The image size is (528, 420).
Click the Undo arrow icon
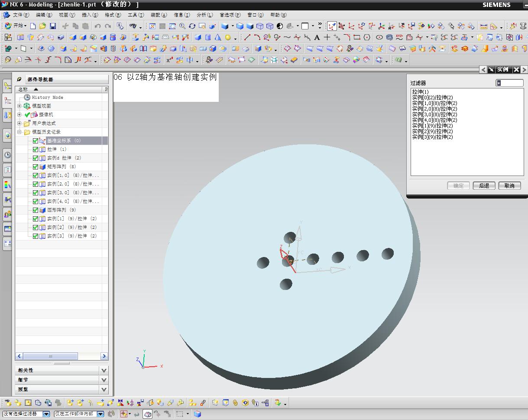pos(98,26)
